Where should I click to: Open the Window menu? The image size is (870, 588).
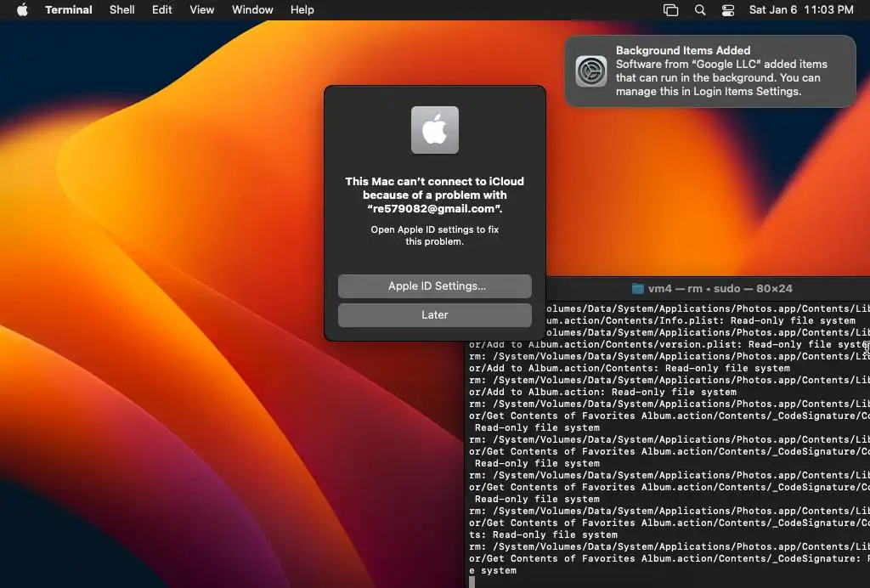(x=252, y=9)
